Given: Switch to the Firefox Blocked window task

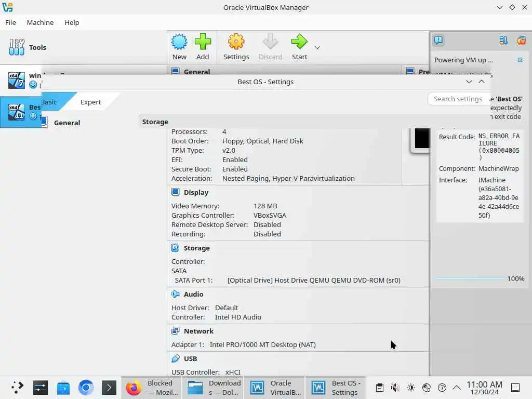Looking at the screenshot, I should click(x=152, y=388).
